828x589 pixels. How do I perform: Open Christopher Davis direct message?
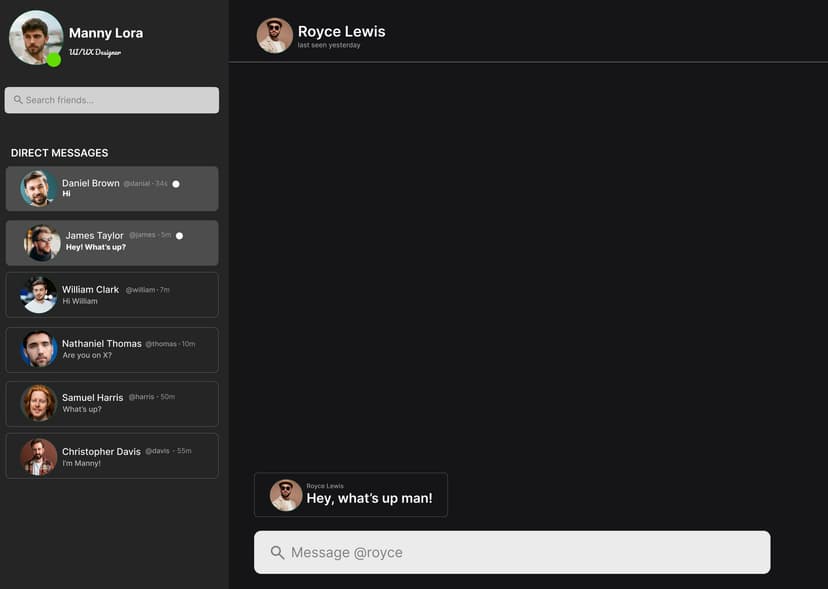point(112,456)
